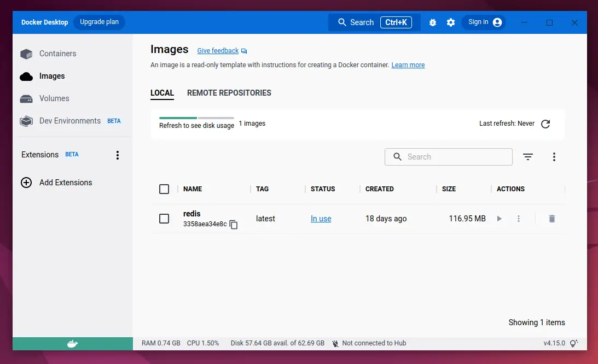
Task: Select Containers in the sidebar
Action: [x=57, y=54]
